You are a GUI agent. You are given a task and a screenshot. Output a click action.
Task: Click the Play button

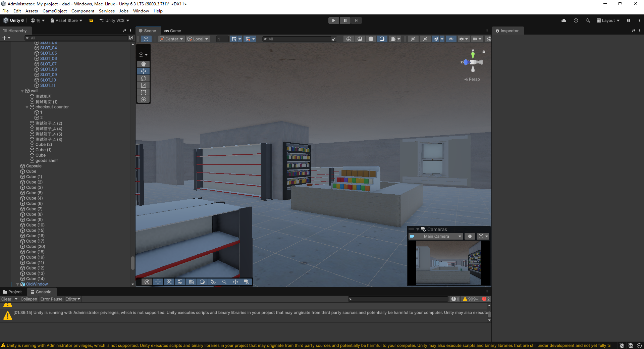[333, 20]
